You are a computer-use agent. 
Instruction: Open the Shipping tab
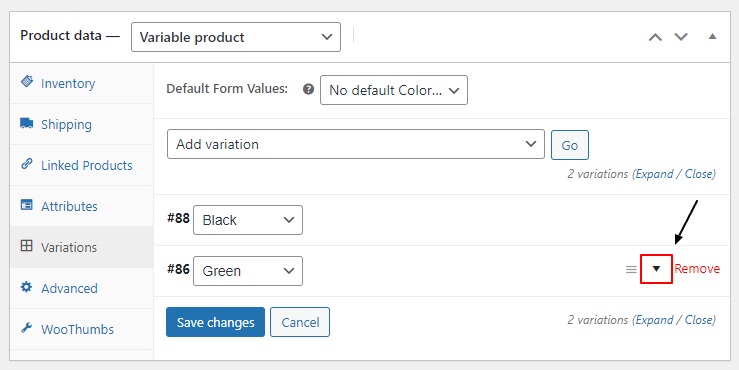[x=81, y=124]
